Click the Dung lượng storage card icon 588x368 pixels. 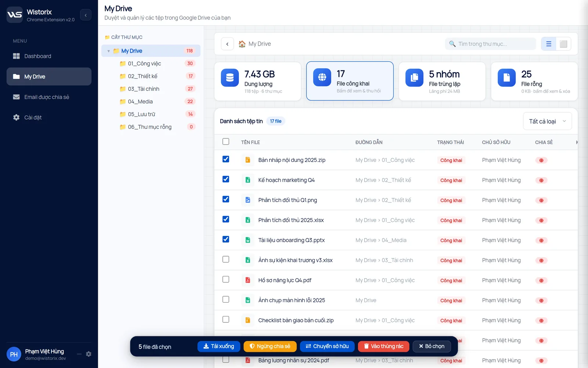tap(230, 78)
